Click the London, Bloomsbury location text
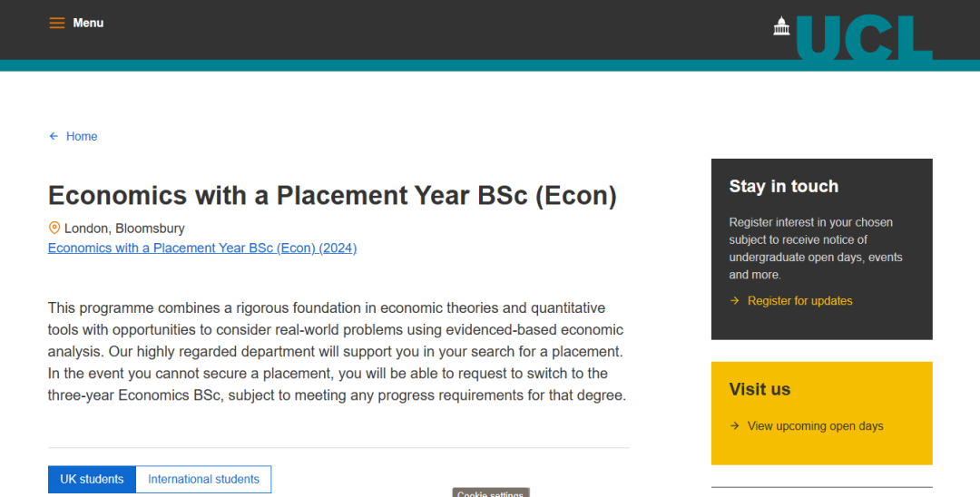 tap(124, 229)
